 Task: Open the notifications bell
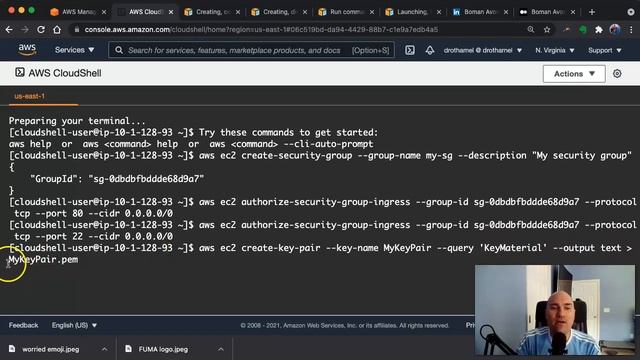pos(430,50)
